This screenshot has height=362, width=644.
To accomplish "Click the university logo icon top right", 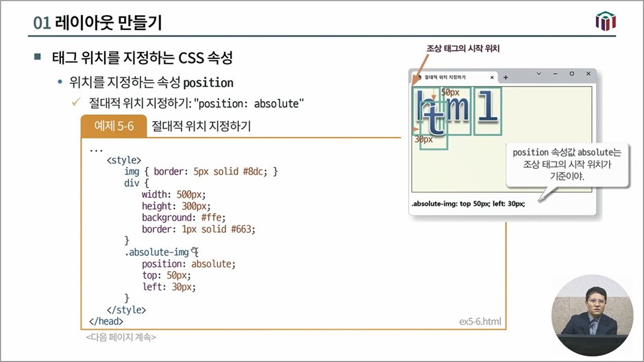I will [x=606, y=21].
